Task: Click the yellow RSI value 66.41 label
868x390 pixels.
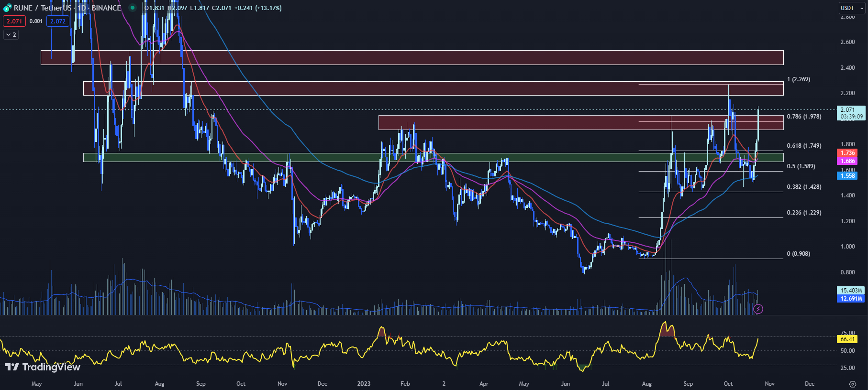Action: [x=848, y=339]
